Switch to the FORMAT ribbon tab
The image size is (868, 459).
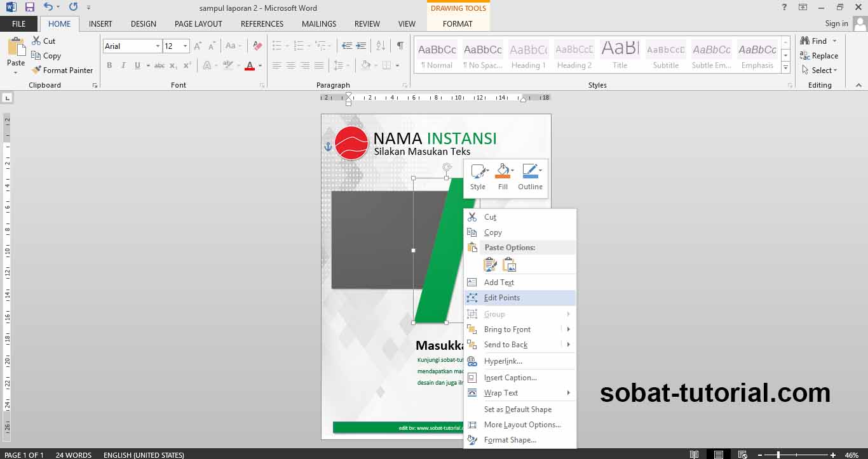457,23
